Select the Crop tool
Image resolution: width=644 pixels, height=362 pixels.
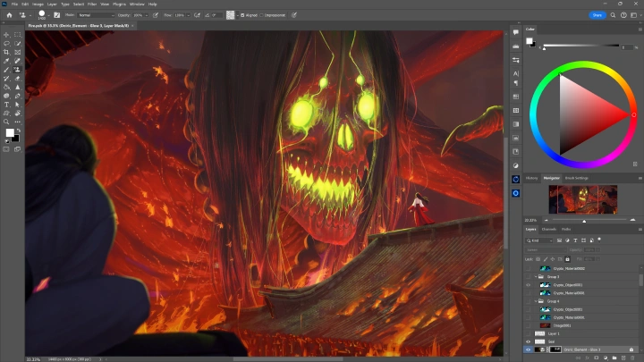pyautogui.click(x=6, y=51)
